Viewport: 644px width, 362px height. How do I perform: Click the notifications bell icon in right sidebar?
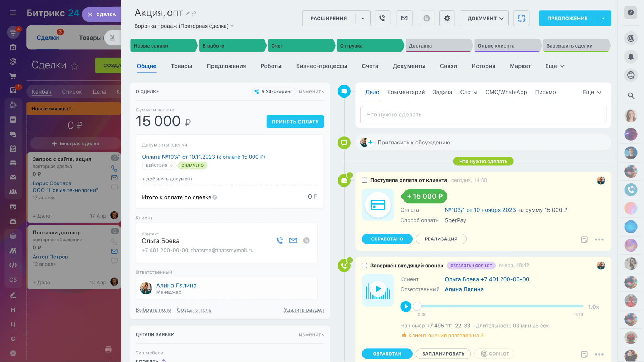tap(631, 56)
